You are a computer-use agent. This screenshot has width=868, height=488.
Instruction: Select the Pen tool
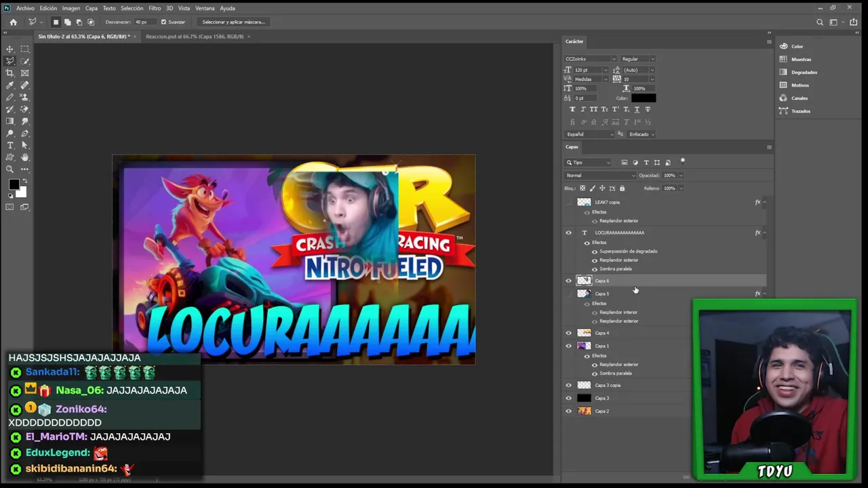(25, 134)
